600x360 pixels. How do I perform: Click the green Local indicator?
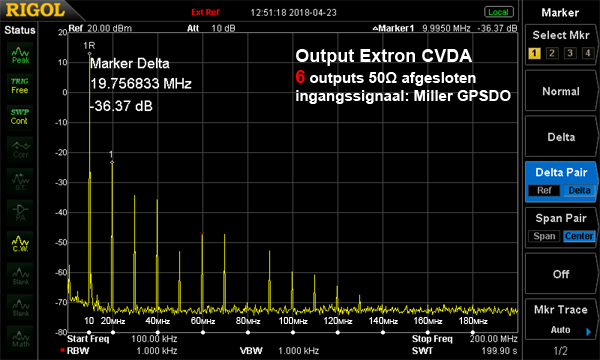(x=498, y=12)
